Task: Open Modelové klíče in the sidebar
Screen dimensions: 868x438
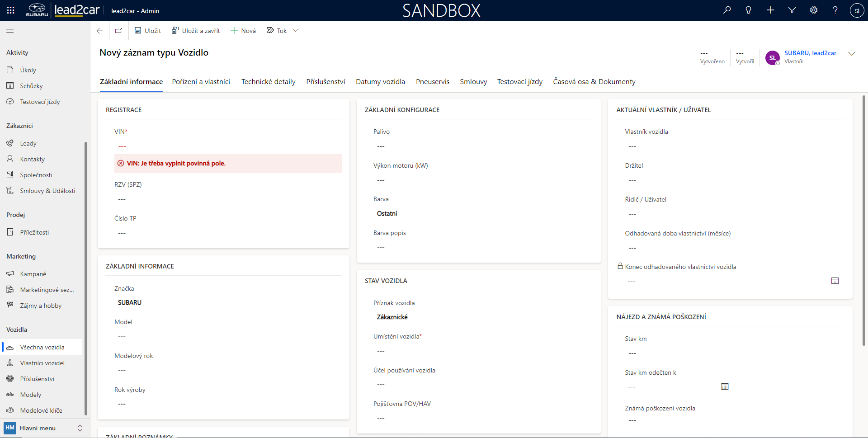Action: coord(41,410)
